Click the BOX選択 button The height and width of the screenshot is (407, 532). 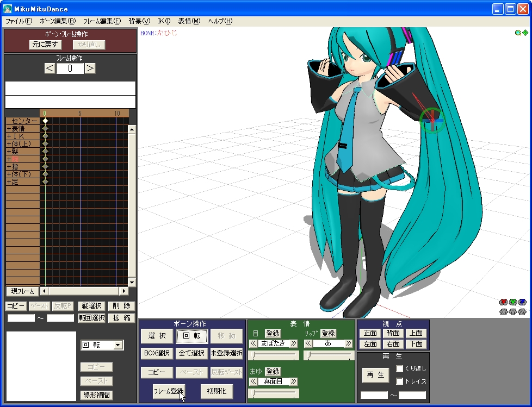[157, 353]
